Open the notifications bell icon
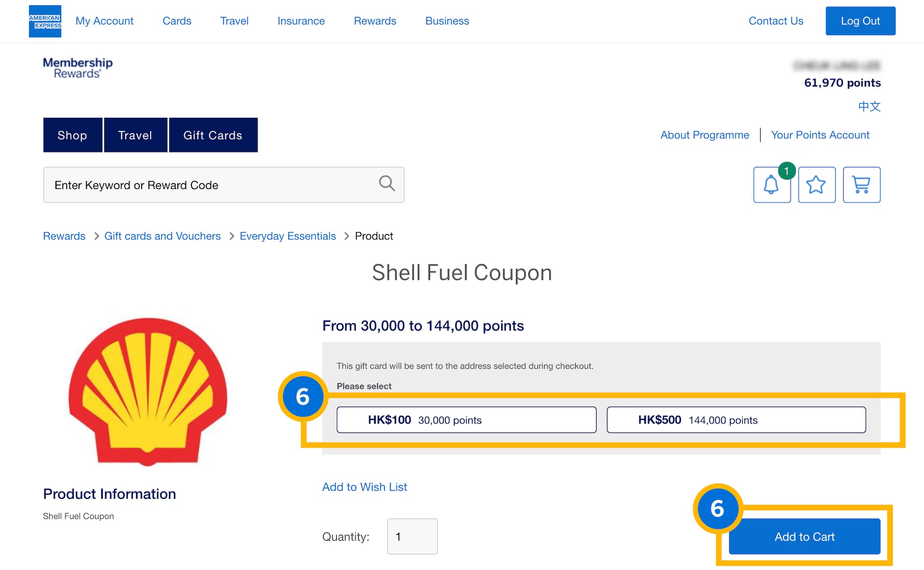 (x=772, y=185)
